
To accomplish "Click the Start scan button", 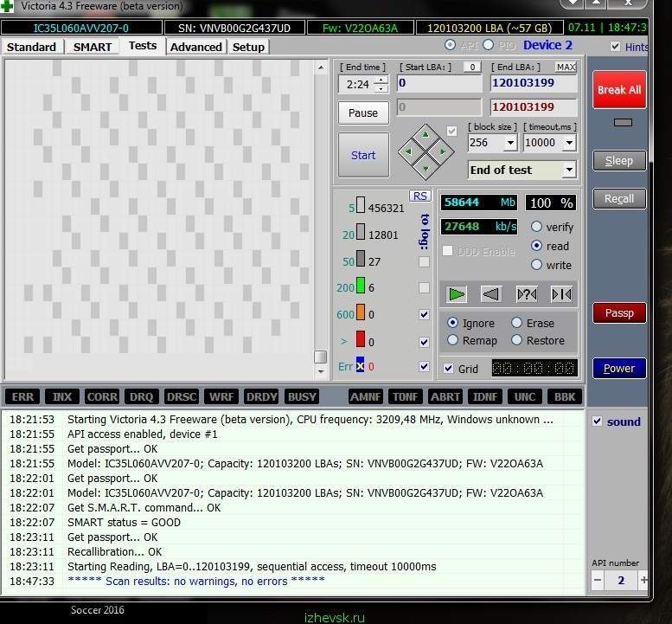I will point(363,155).
